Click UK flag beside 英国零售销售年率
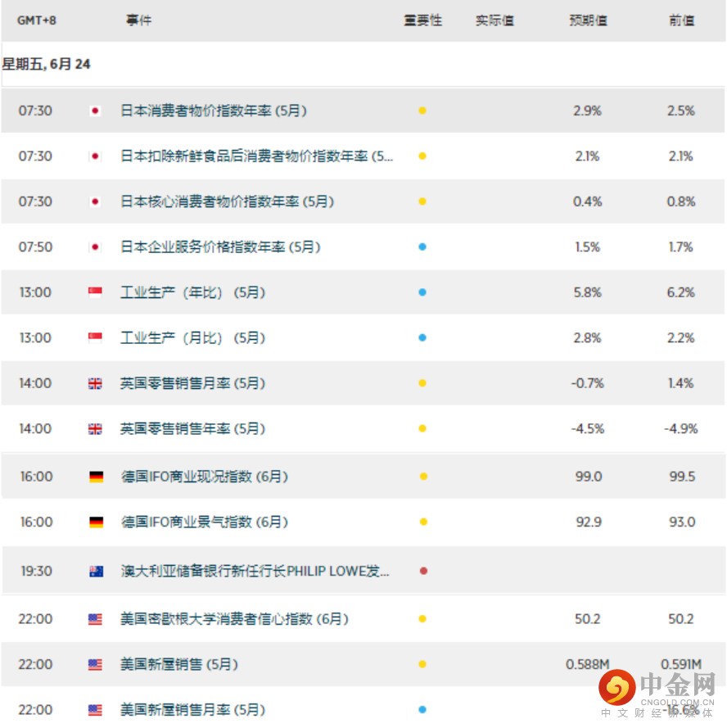The image size is (727, 728). click(x=95, y=428)
